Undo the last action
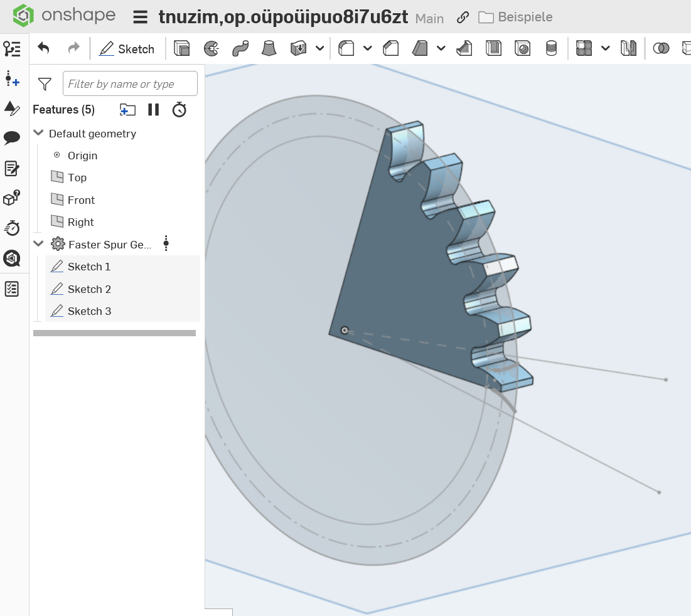This screenshot has width=691, height=616. [43, 48]
